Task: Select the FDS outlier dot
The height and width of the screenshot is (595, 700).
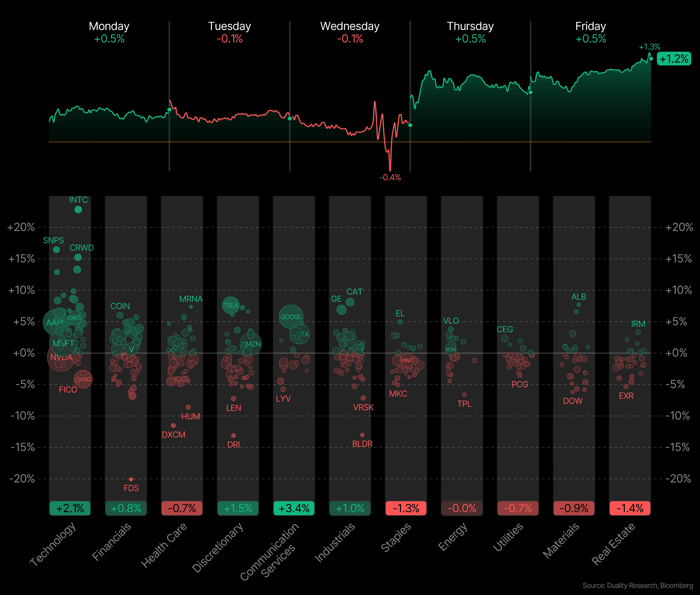Action: [131, 479]
